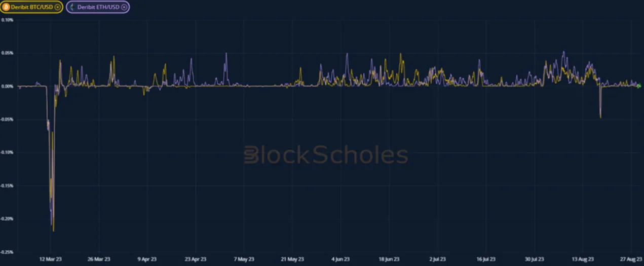
Task: Click the 12 Mar 23 date label
Action: pos(51,259)
